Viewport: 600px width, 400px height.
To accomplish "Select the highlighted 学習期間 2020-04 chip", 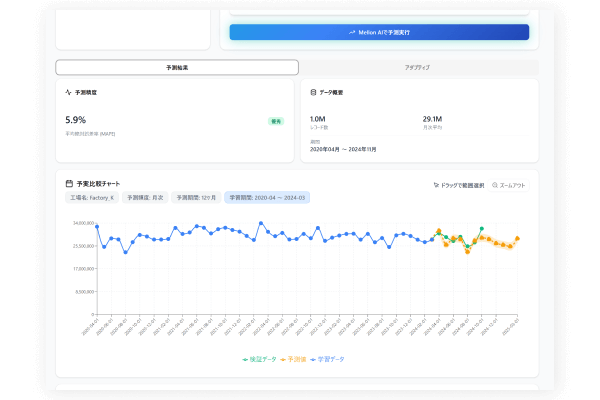I will tap(267, 198).
